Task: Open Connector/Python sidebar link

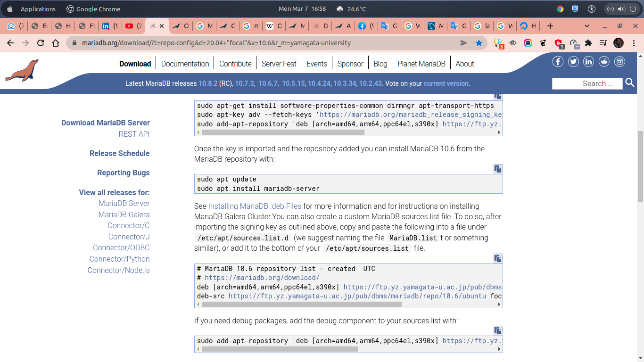Action: pos(120,259)
